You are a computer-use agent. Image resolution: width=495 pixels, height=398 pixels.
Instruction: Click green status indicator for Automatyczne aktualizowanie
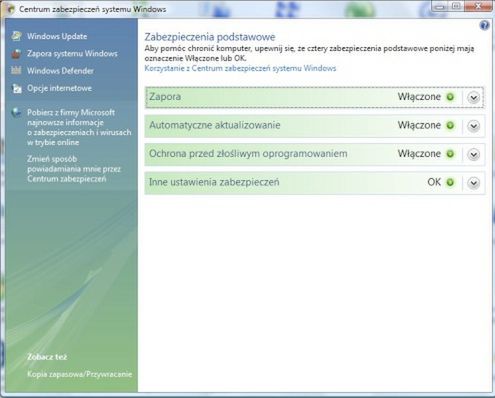(x=450, y=125)
